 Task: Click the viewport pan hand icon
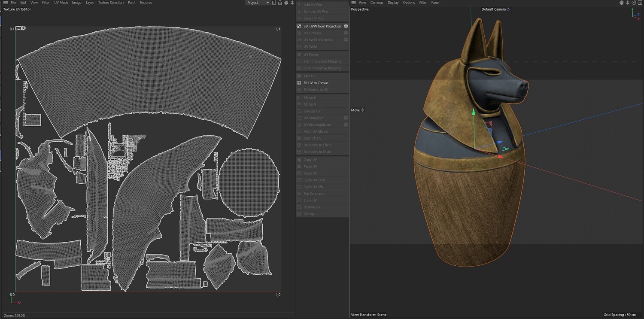tap(621, 3)
